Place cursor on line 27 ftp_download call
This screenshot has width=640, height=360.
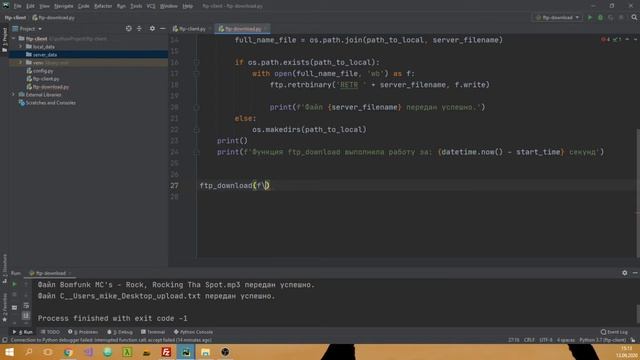(x=235, y=186)
